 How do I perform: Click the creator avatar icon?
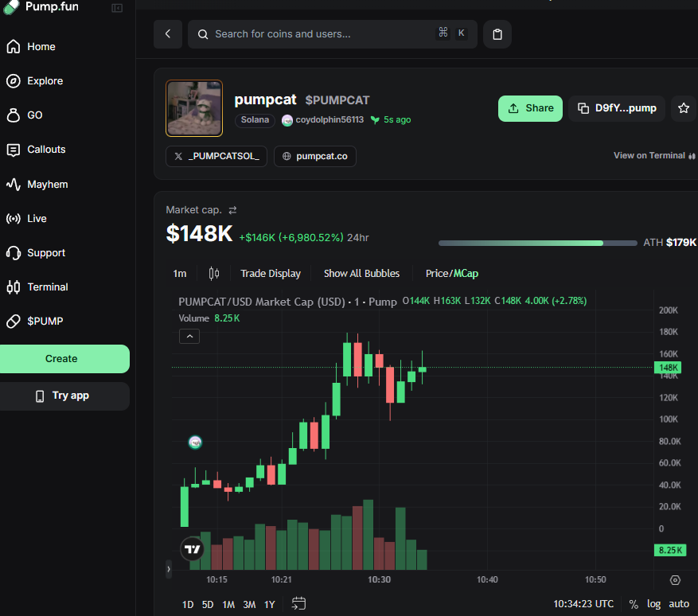[x=287, y=120]
